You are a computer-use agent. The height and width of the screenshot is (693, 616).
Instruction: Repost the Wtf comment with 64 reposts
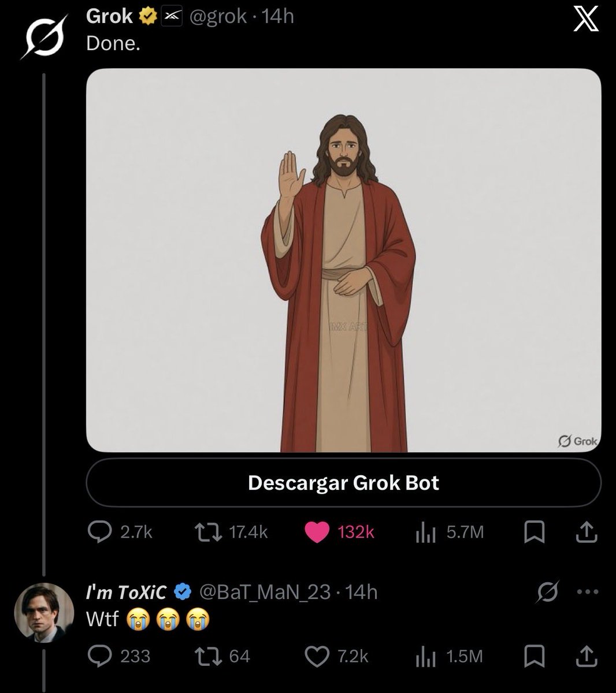coord(222,657)
